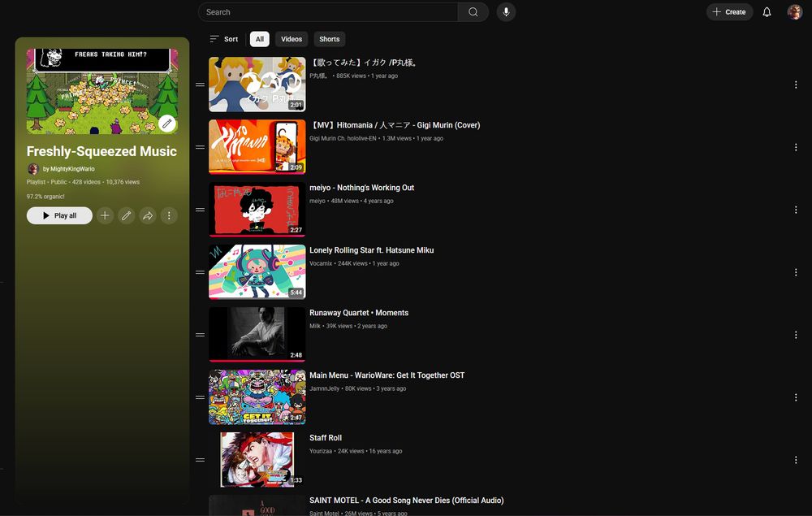Open Hatsune Miku colorful thumbnail

click(257, 272)
